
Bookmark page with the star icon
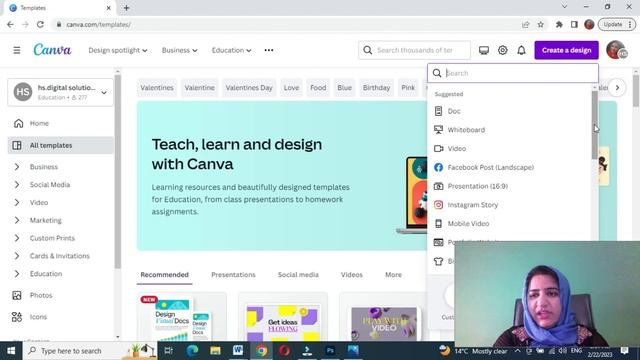541,24
